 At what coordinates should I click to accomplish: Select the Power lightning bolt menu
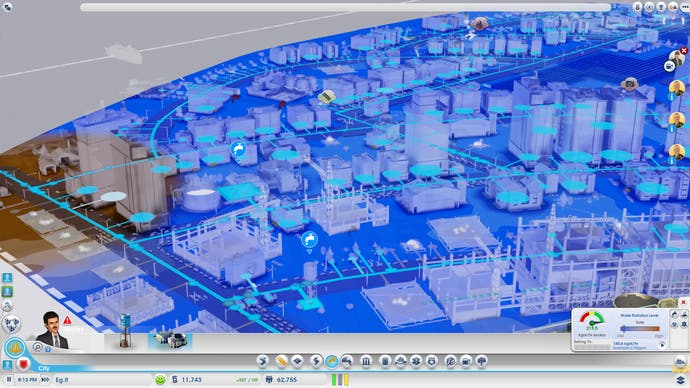coord(315,361)
